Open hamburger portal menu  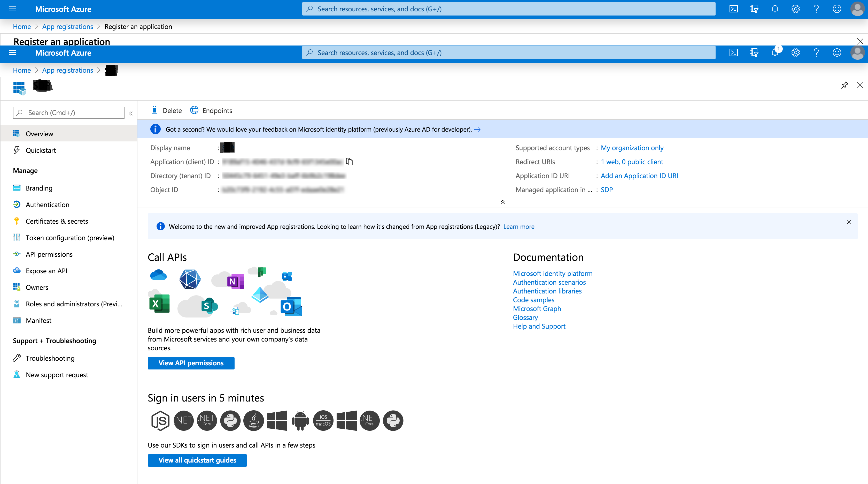(12, 53)
